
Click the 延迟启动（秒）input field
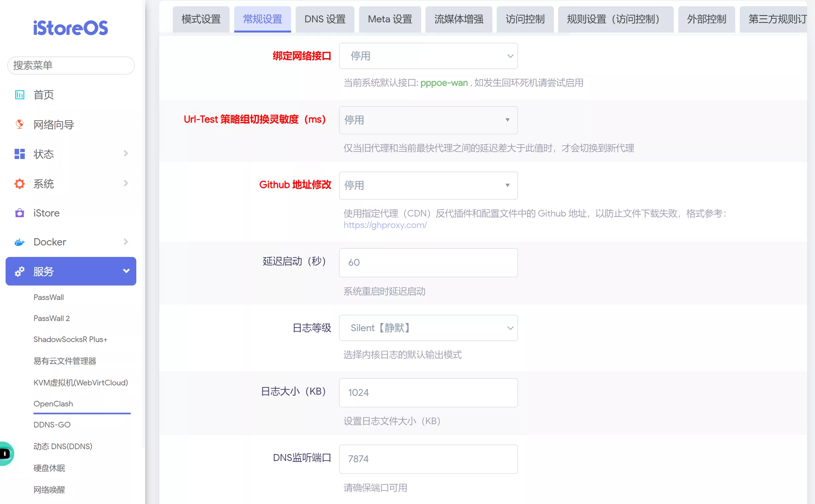tap(428, 263)
